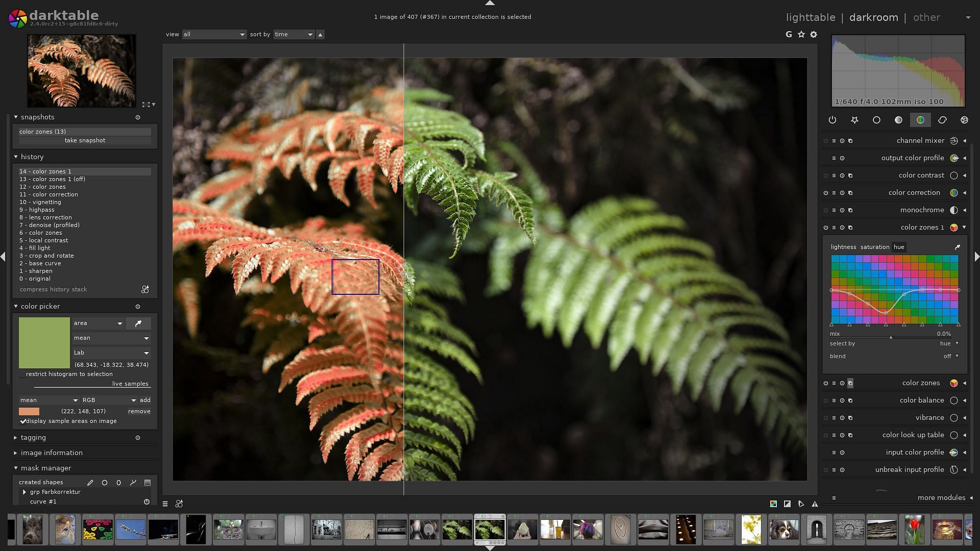
Task: Click the unbreak input profile icon
Action: tap(954, 469)
